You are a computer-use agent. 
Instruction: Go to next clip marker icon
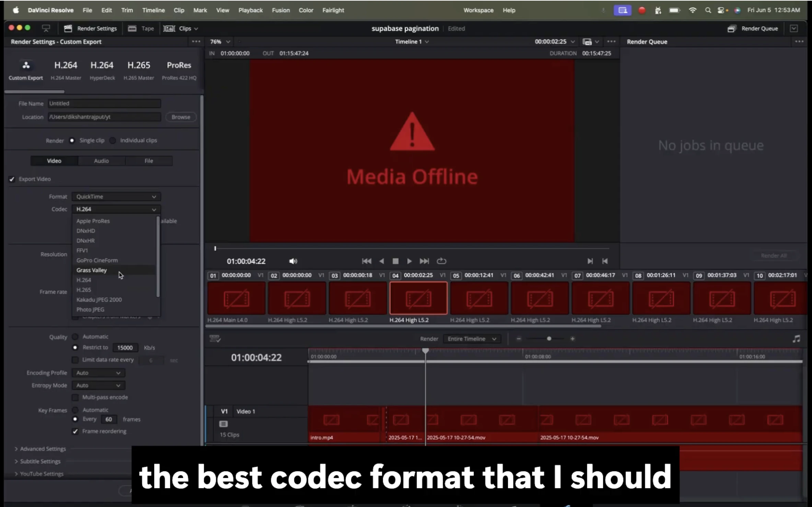tap(590, 261)
